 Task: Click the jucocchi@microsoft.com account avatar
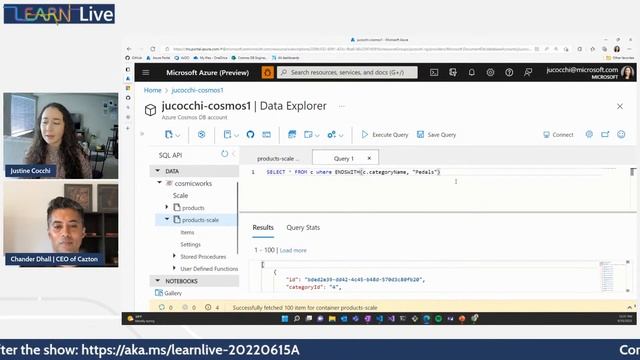coord(627,73)
